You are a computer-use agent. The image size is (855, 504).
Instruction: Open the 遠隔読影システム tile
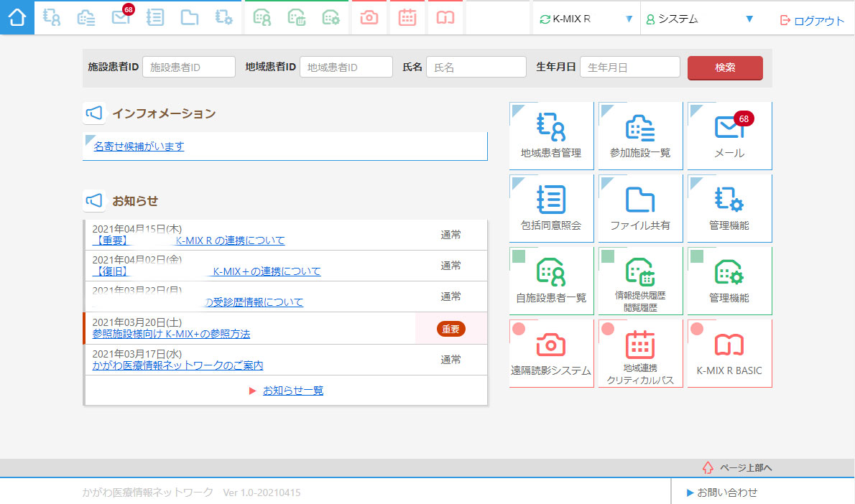[x=551, y=353]
